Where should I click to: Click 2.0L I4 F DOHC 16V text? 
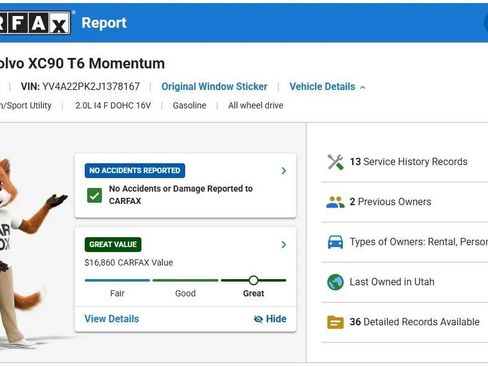coord(113,106)
